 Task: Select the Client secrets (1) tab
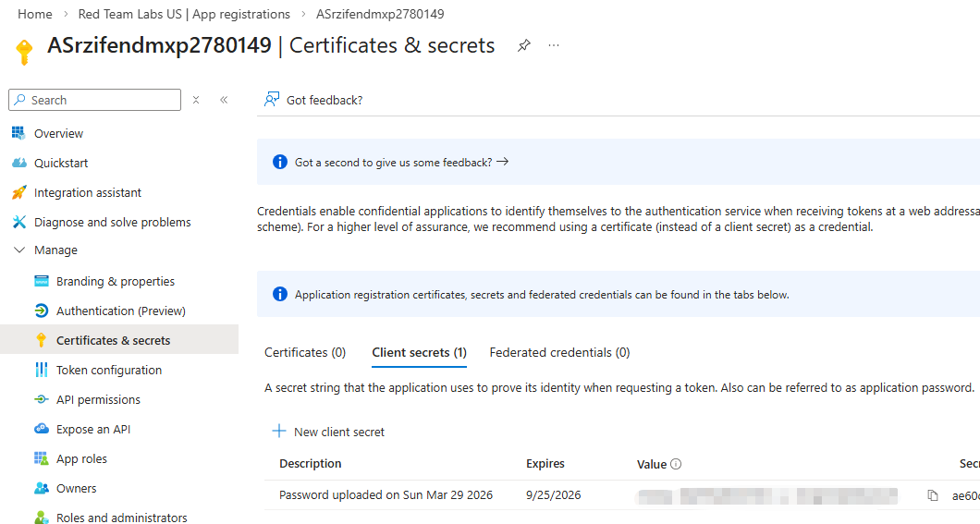click(x=419, y=352)
